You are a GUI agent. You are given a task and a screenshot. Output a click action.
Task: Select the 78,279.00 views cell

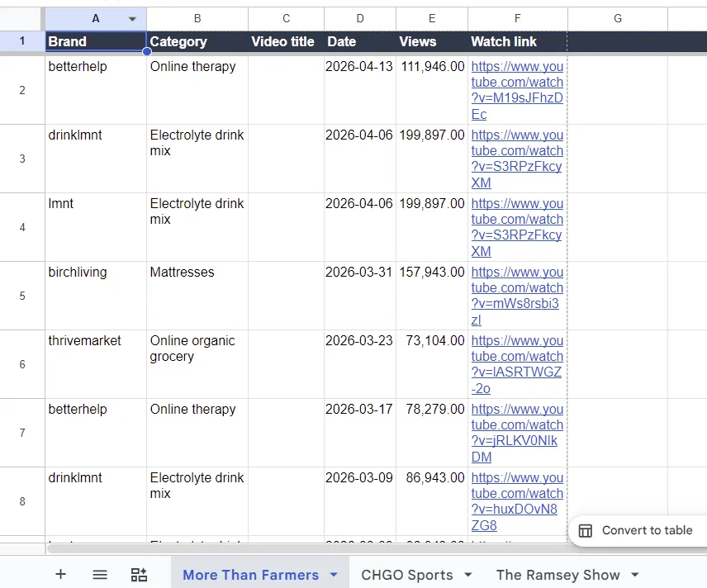click(432, 433)
